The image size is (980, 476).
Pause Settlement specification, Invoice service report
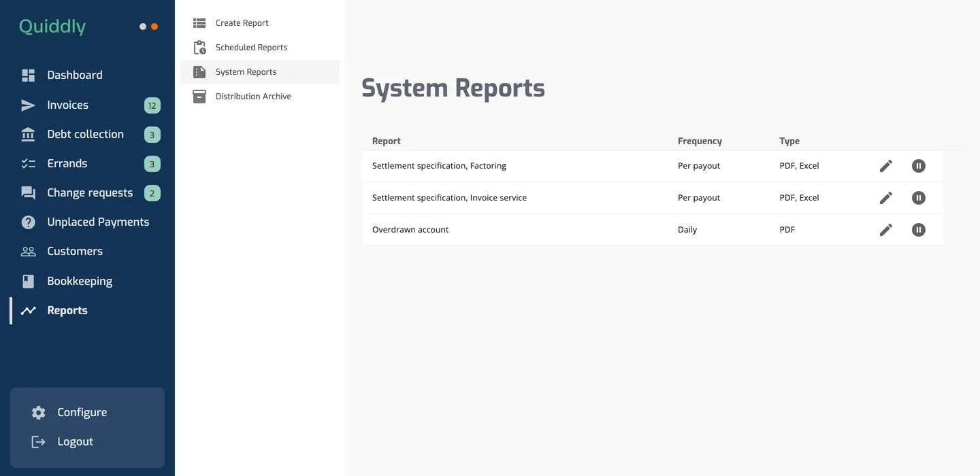pos(919,198)
